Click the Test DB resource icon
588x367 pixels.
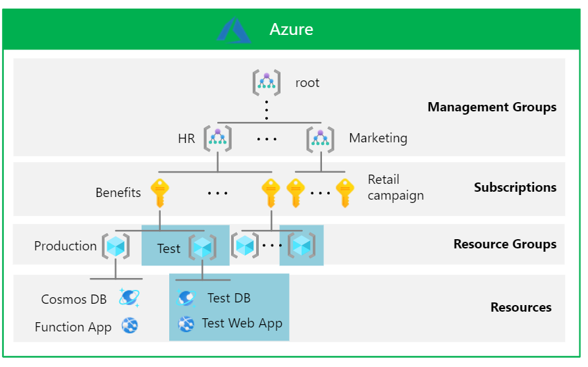[x=187, y=298]
